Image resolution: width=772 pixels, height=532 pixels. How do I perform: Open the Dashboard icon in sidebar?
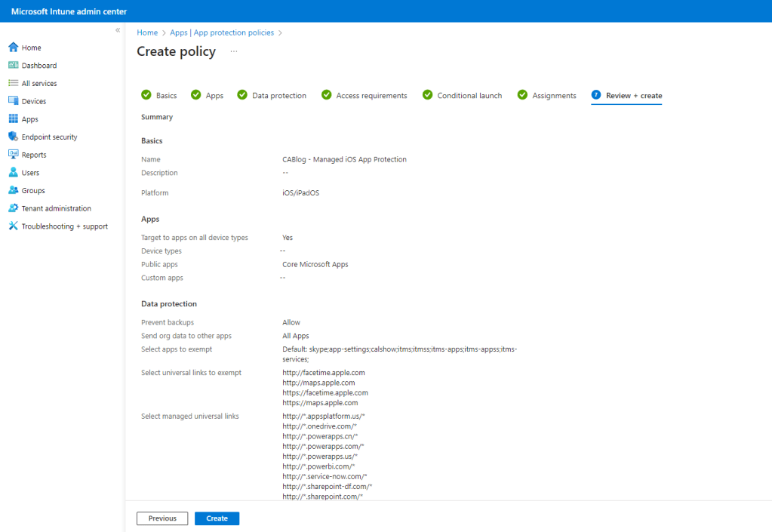point(13,66)
